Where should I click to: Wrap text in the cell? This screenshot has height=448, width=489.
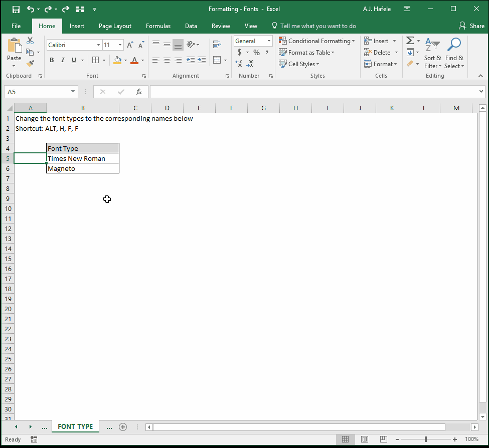[217, 45]
